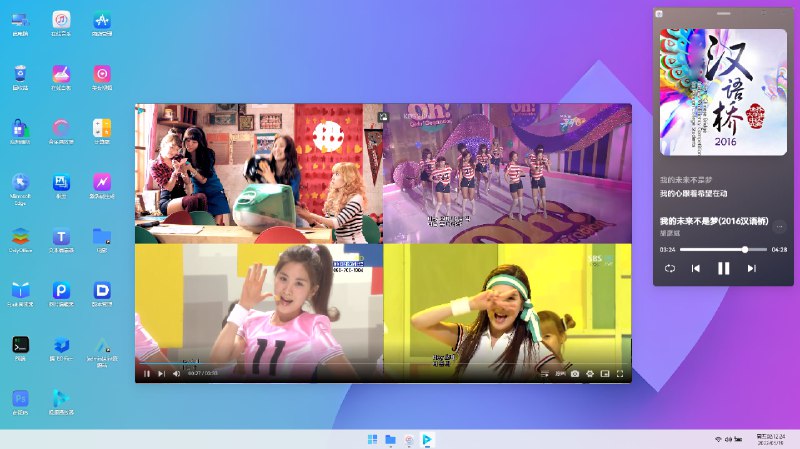This screenshot has width=800, height=449.
Task: Play previous track in music player
Action: click(696, 268)
